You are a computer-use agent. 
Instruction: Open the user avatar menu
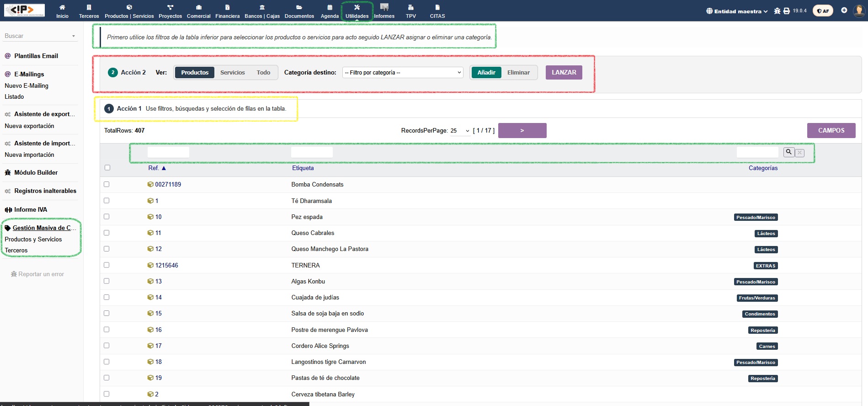coord(859,11)
